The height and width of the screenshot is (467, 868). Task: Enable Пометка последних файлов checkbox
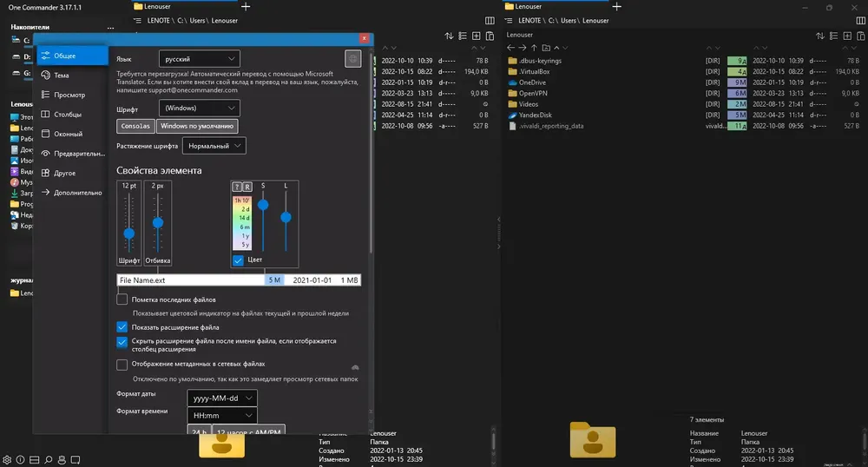click(122, 299)
